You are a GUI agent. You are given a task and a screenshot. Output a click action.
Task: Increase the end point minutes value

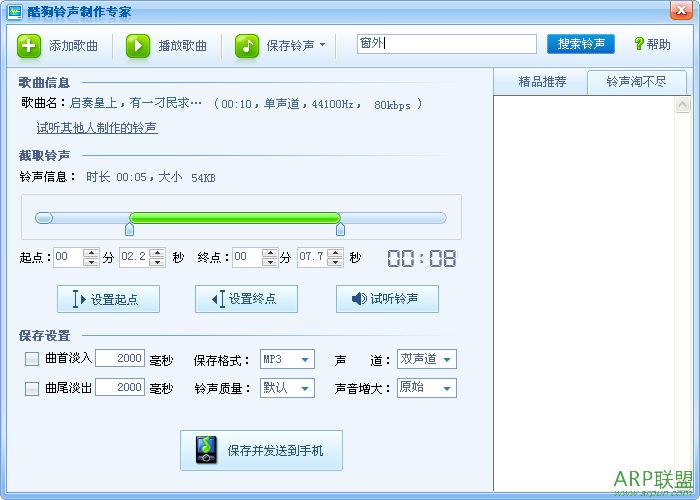click(x=270, y=253)
